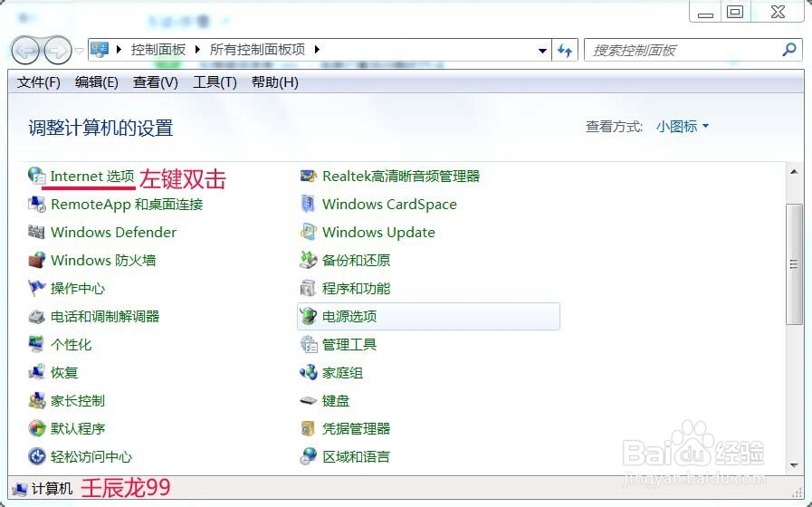Click the 恢复 icon
The width and height of the screenshot is (812, 507).
37,372
